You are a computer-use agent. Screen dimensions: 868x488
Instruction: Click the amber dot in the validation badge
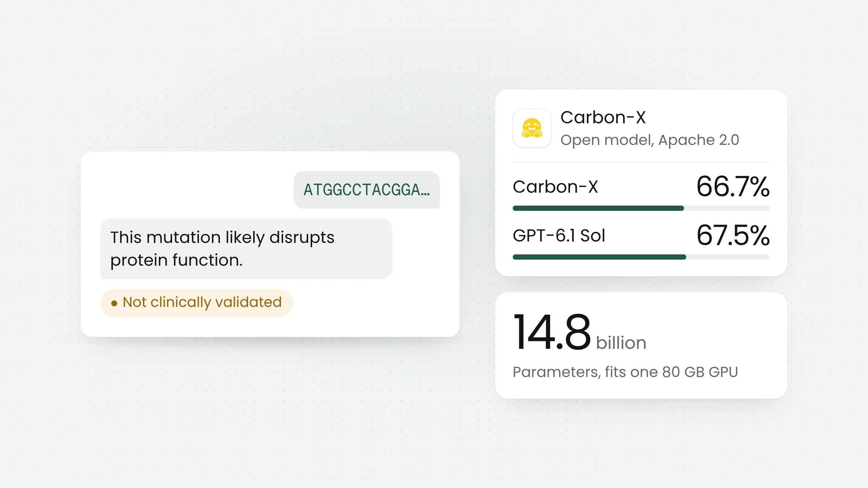pyautogui.click(x=114, y=303)
